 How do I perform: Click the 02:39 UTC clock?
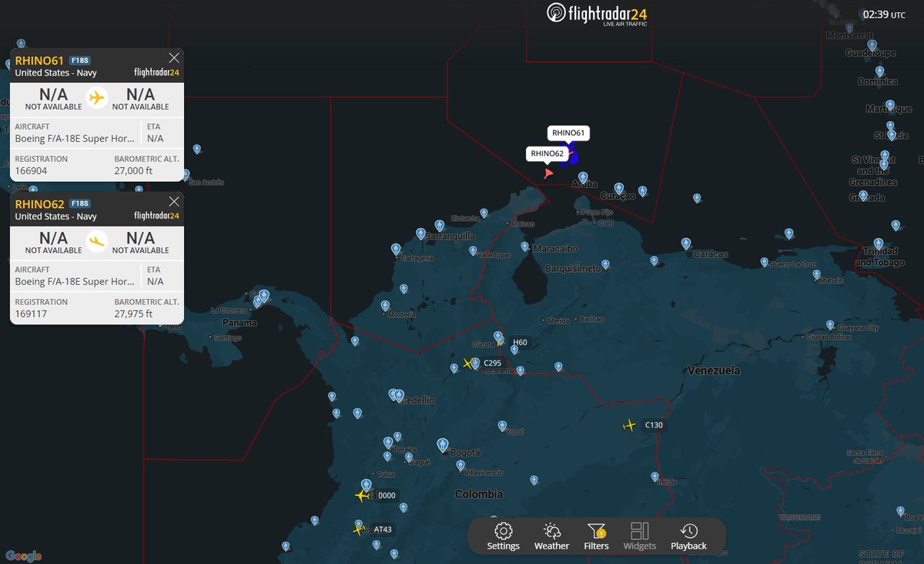[884, 15]
